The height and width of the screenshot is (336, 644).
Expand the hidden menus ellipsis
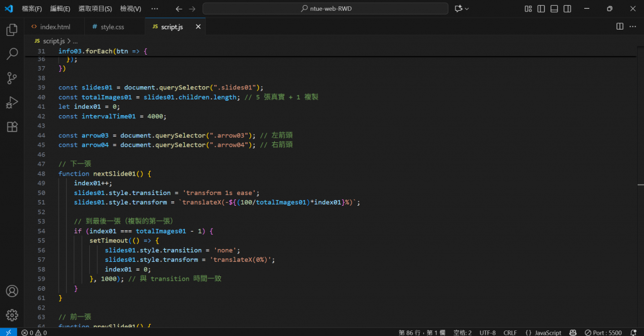point(155,9)
